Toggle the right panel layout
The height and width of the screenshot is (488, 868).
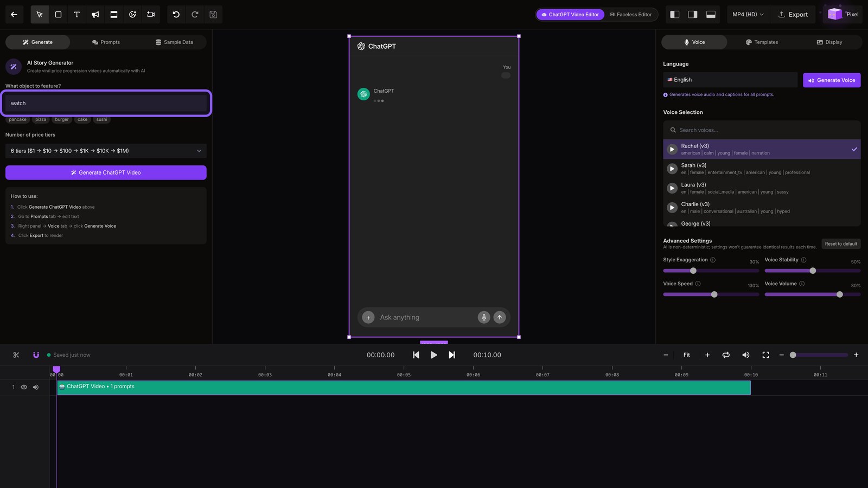pyautogui.click(x=693, y=15)
